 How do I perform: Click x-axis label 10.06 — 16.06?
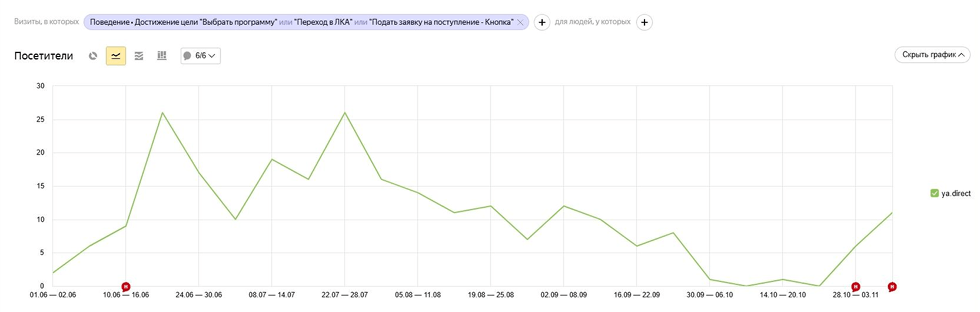pos(126,295)
